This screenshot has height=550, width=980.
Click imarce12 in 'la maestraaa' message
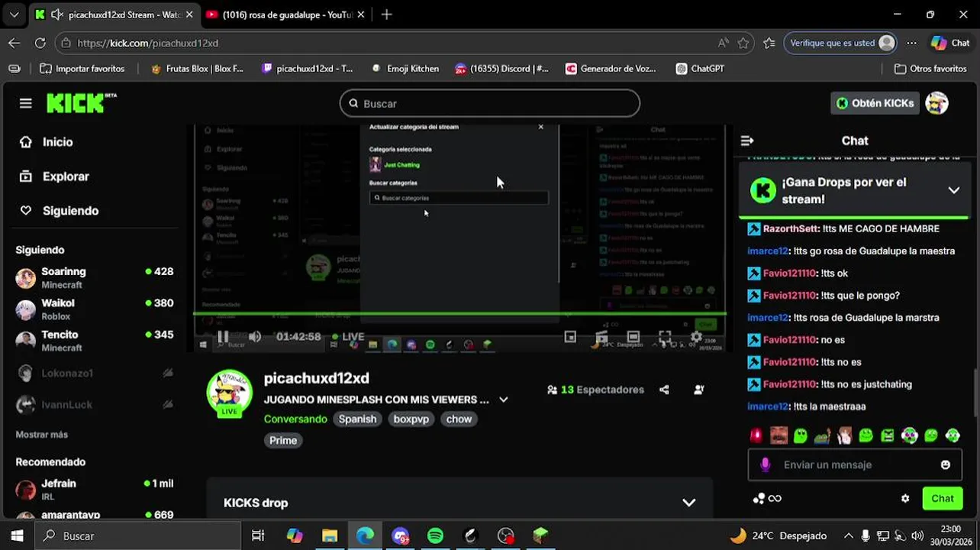tap(768, 406)
